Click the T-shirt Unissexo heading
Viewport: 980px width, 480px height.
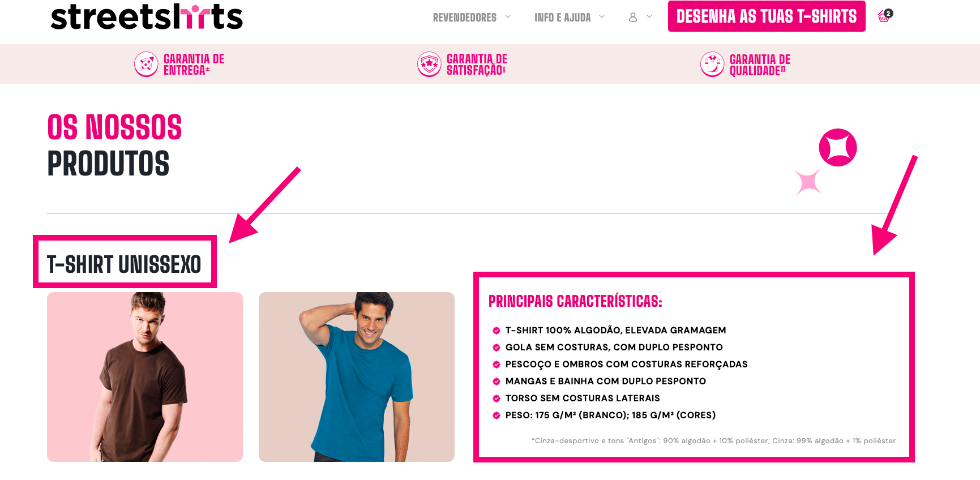tap(124, 264)
